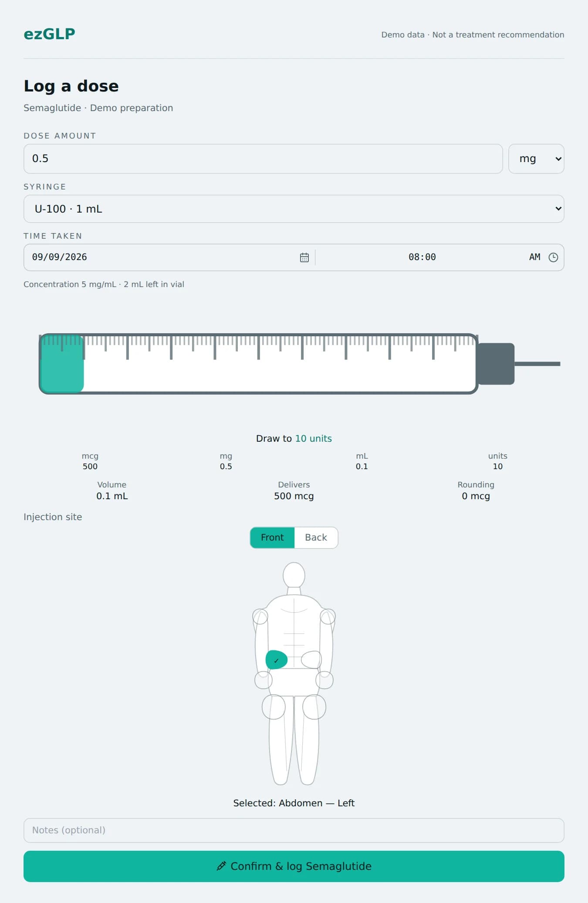Select the hand site opposite the checkmark's side
The image size is (588, 903).
[324, 680]
